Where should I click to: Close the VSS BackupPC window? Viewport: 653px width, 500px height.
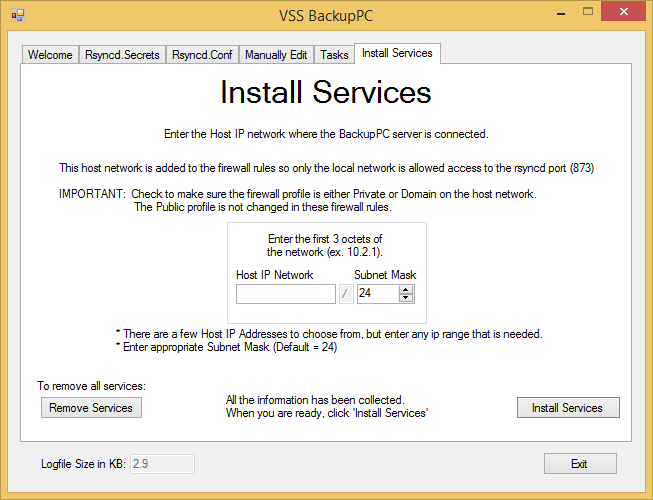click(623, 12)
